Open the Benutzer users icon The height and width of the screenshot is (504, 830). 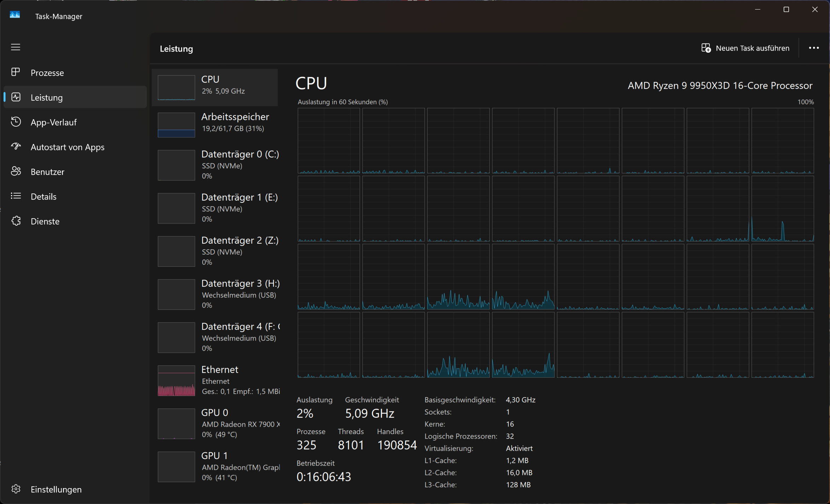click(x=16, y=171)
